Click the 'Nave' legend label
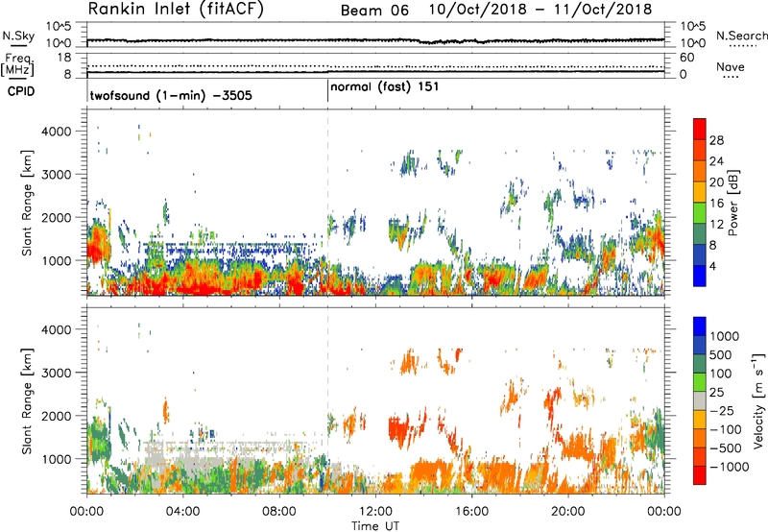The width and height of the screenshot is (768, 532). pos(731,66)
